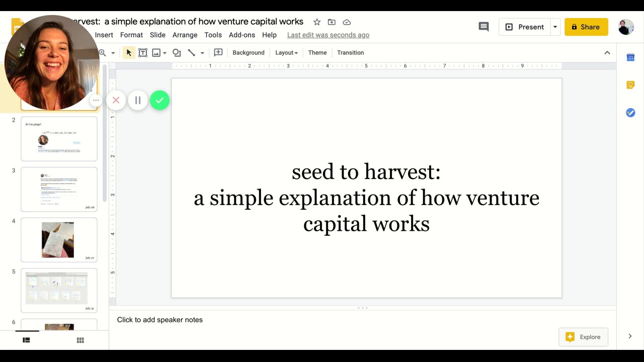Open the comment history icon
This screenshot has width=644, height=362.
tap(484, 27)
